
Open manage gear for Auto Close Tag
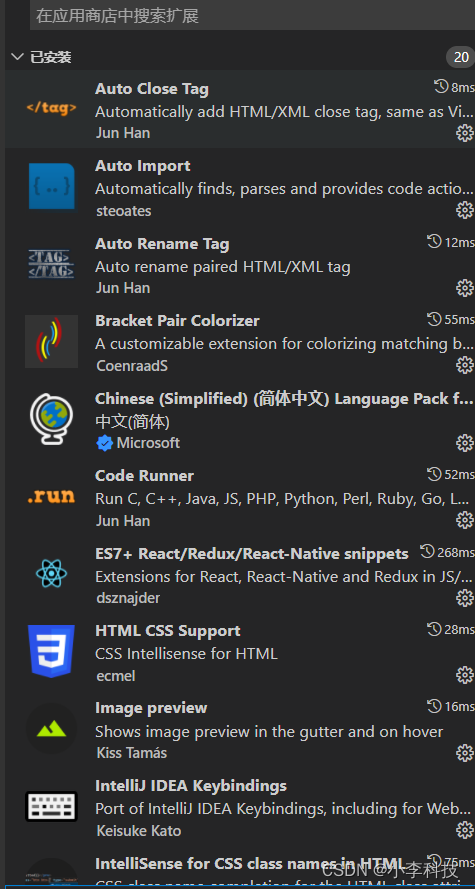pyautogui.click(x=465, y=133)
